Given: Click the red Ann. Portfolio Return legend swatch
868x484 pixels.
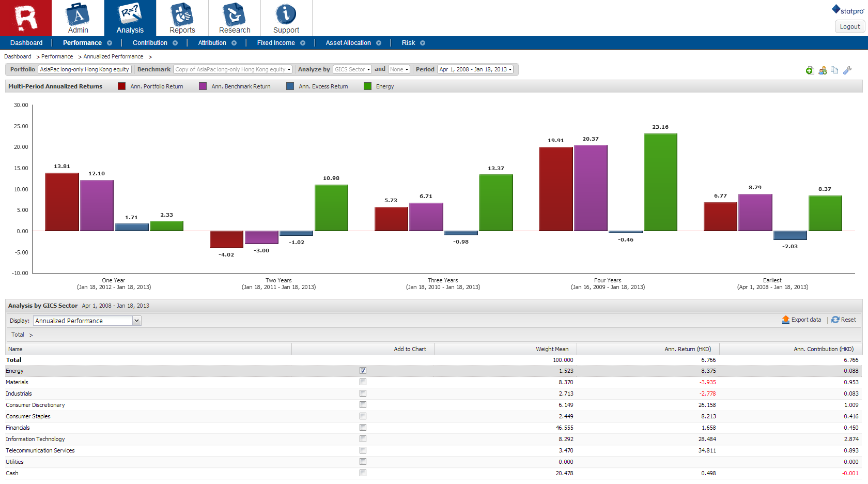Looking at the screenshot, I should coord(122,86).
